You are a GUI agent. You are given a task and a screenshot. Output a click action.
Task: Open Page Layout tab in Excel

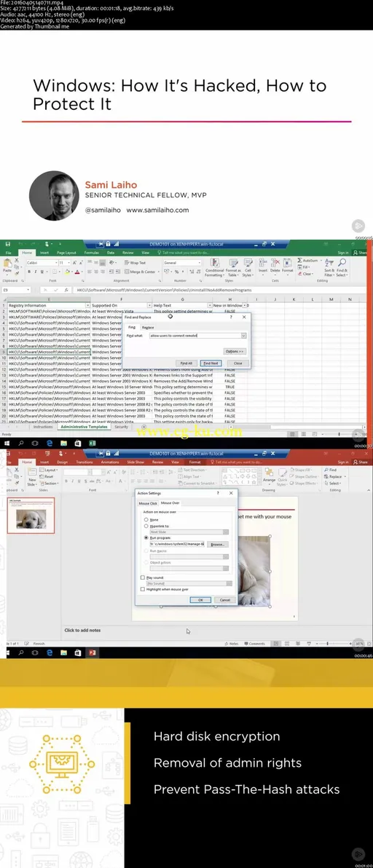pyautogui.click(x=66, y=253)
